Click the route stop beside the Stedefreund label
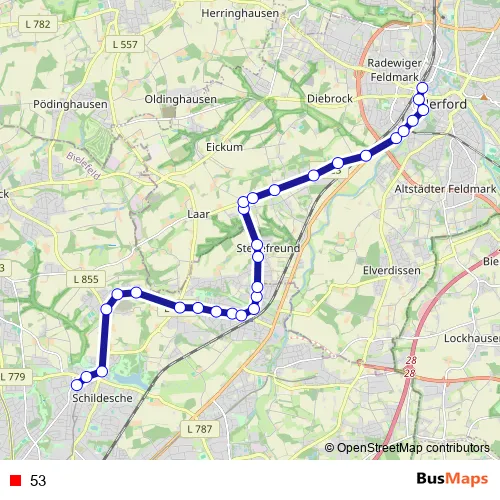The width and height of the screenshot is (500, 500). click(x=257, y=245)
